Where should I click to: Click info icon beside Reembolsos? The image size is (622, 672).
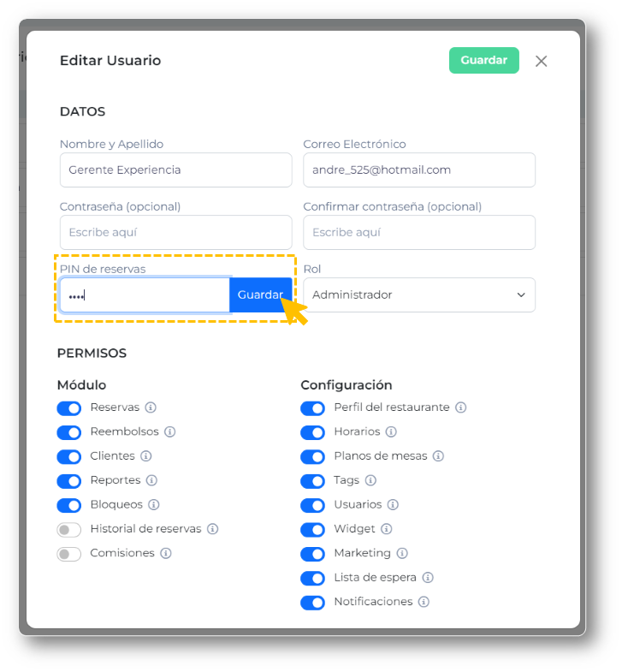(169, 432)
